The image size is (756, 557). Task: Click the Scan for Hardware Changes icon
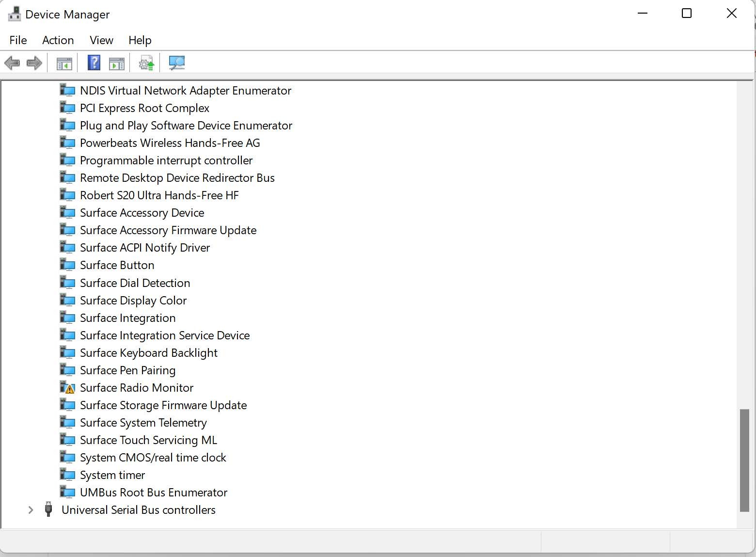[177, 63]
